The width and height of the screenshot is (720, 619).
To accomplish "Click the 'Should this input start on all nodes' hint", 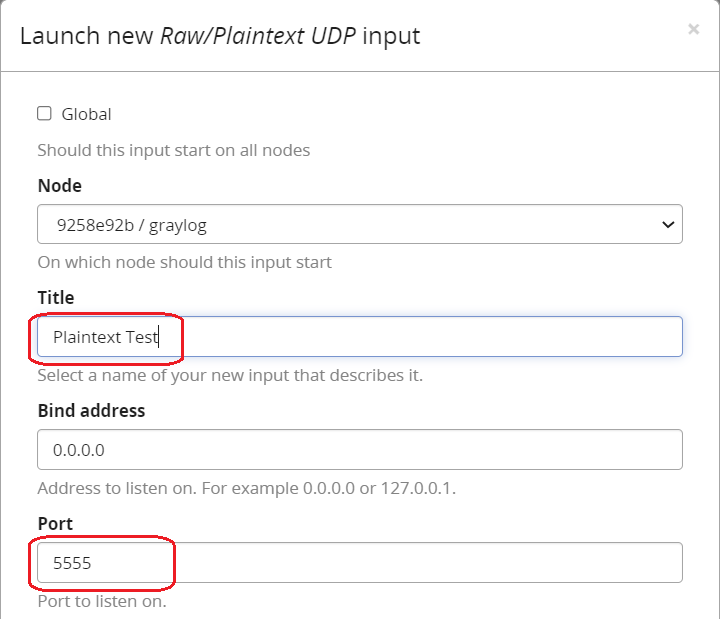I will coord(174,151).
